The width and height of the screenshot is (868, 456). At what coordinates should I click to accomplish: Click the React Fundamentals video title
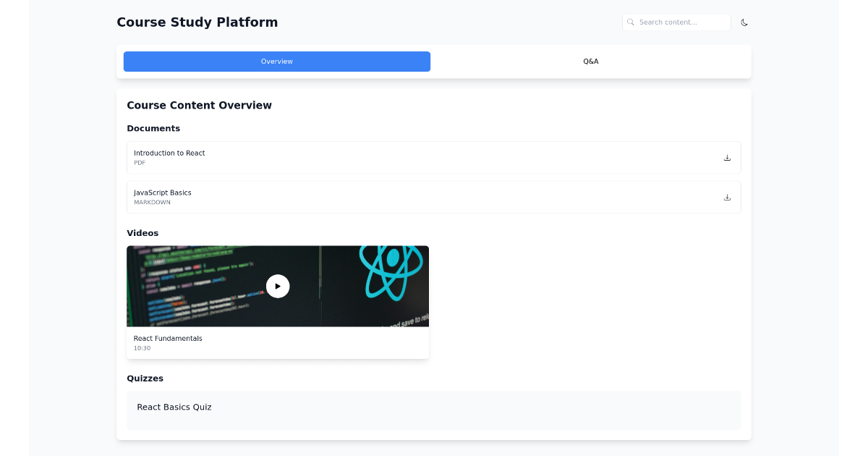coord(168,339)
